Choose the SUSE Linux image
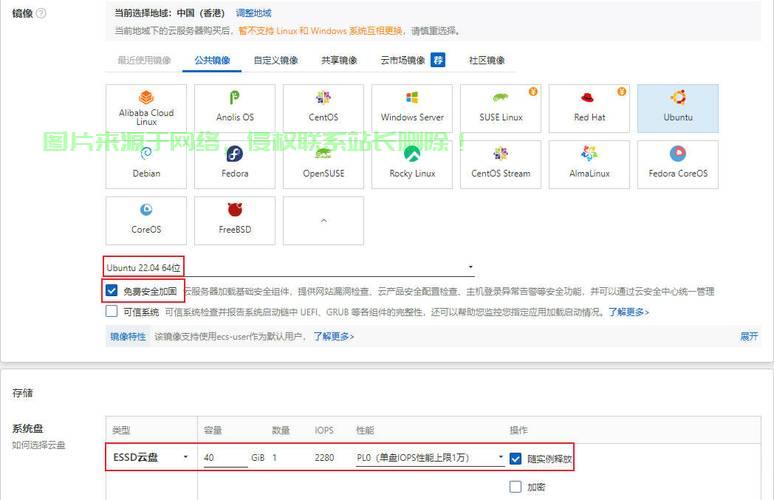This screenshot has width=774, height=500. point(501,108)
